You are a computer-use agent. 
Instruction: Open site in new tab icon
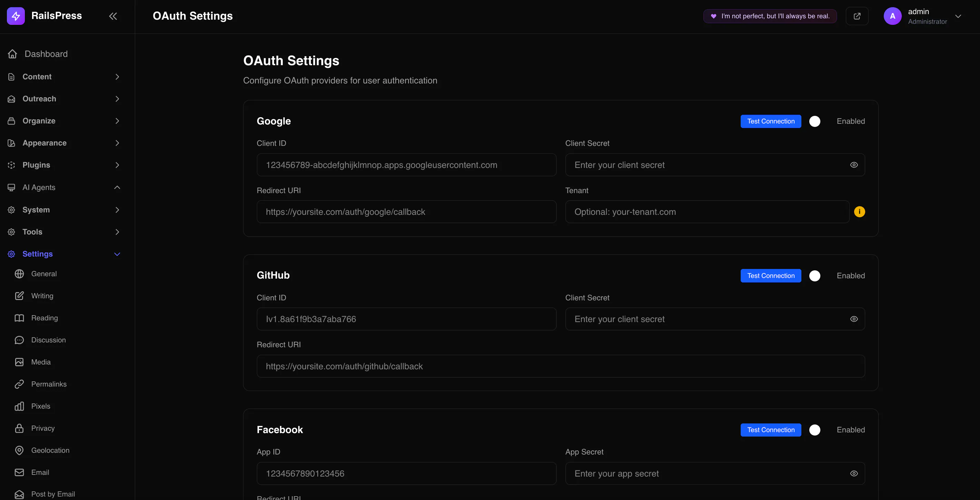(x=857, y=16)
